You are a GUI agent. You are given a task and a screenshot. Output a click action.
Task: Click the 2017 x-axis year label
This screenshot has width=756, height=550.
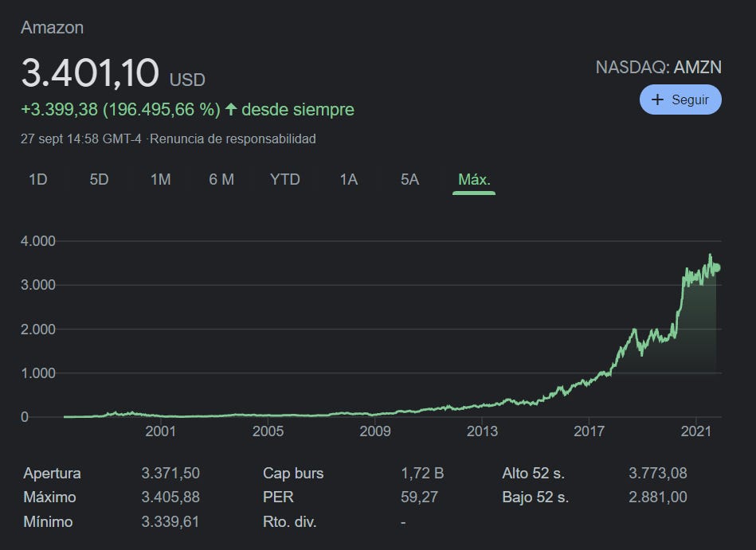point(590,431)
